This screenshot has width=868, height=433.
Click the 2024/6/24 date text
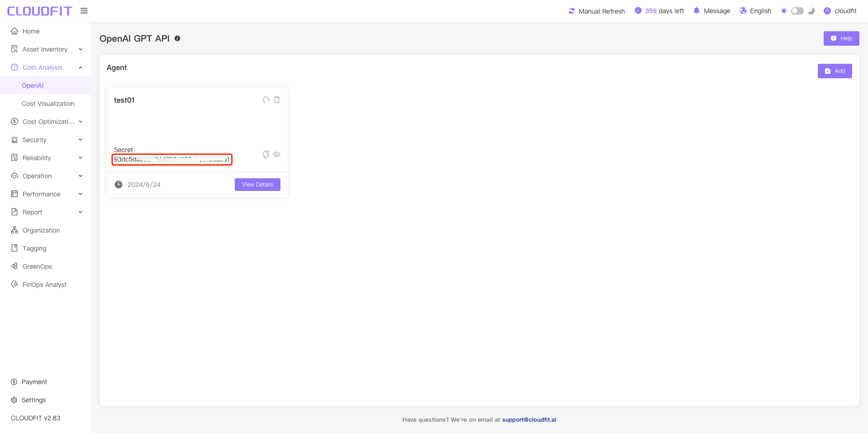pyautogui.click(x=144, y=185)
